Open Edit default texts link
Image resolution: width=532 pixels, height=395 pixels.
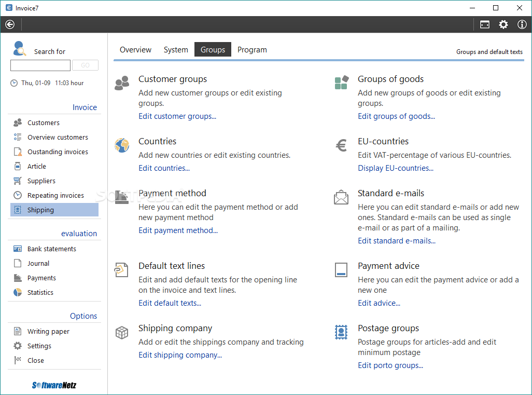click(170, 303)
